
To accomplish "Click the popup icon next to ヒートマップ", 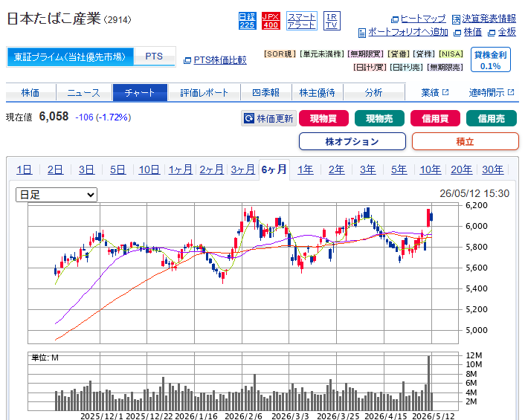I will 395,19.
